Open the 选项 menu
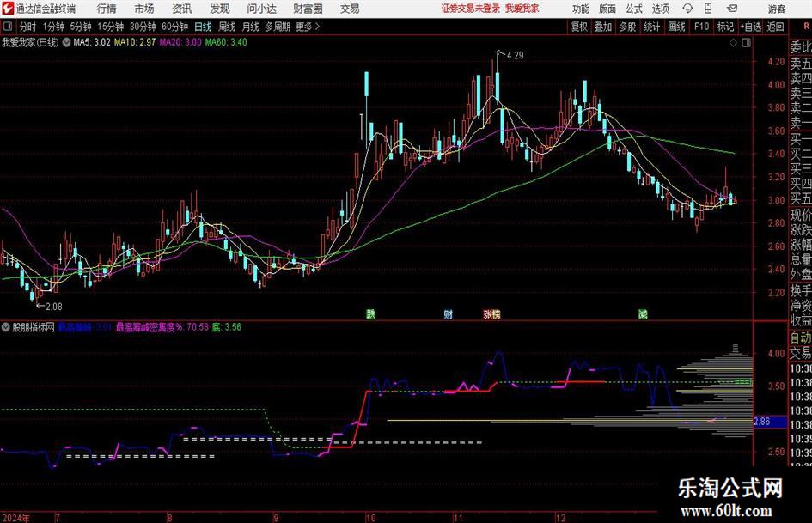Screen dimensions: 812x523 pyautogui.click(x=661, y=9)
